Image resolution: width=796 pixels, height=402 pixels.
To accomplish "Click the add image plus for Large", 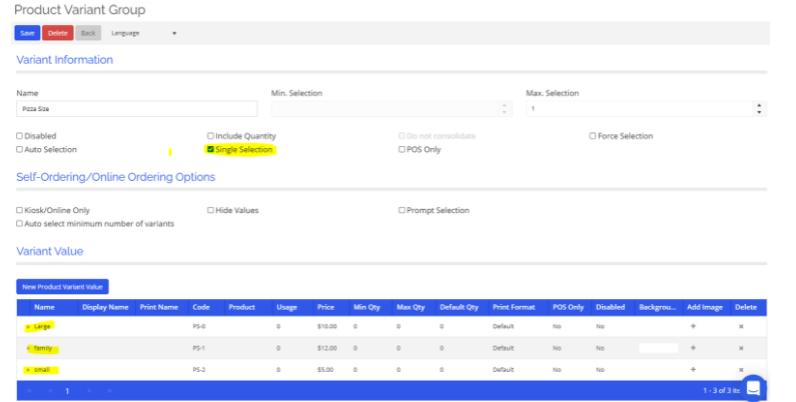I will pyautogui.click(x=692, y=326).
